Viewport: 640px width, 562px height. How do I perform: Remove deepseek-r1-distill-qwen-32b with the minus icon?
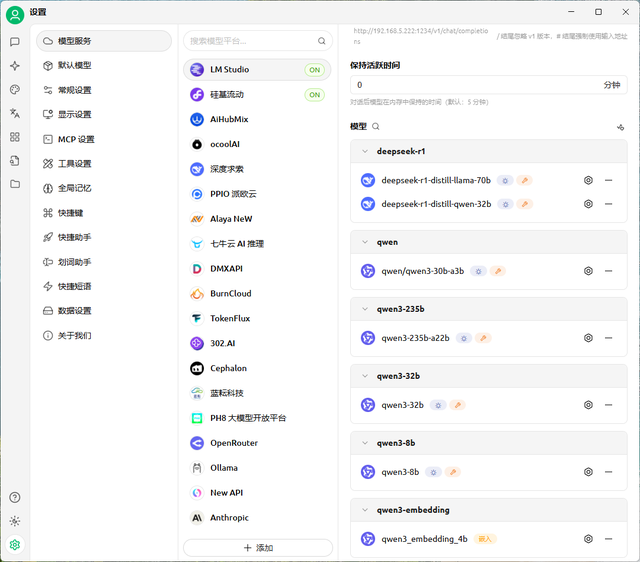click(x=609, y=204)
